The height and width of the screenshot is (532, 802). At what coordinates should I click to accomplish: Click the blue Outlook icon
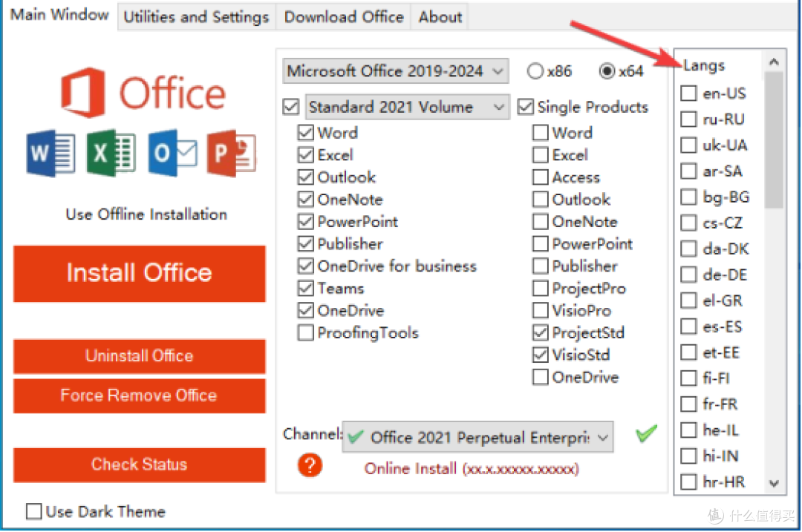[172, 153]
